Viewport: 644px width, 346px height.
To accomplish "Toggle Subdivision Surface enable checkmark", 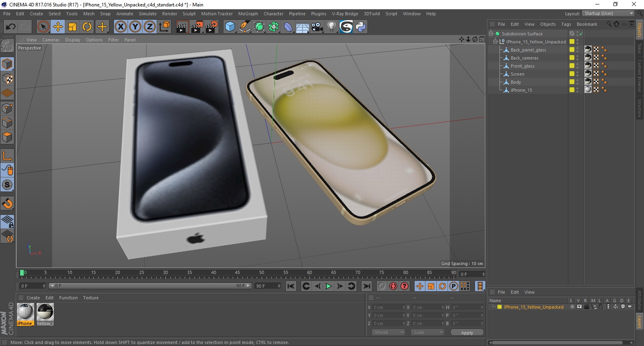I will tap(581, 34).
